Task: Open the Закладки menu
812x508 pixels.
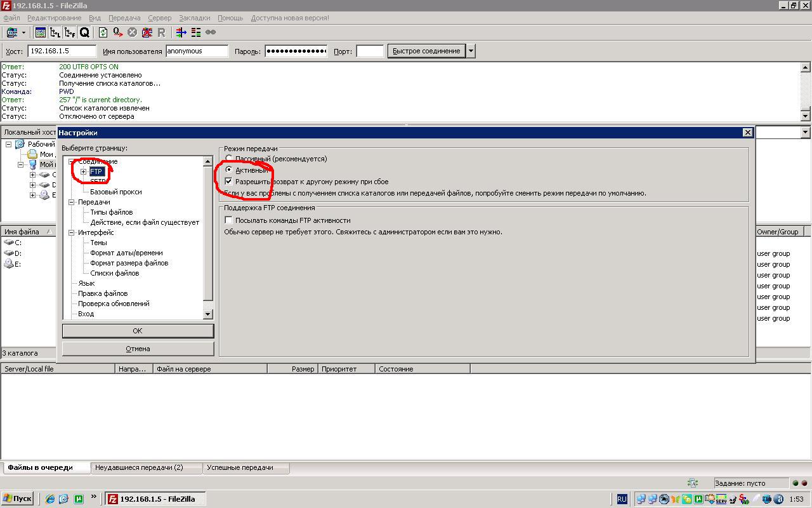Action: [195, 18]
